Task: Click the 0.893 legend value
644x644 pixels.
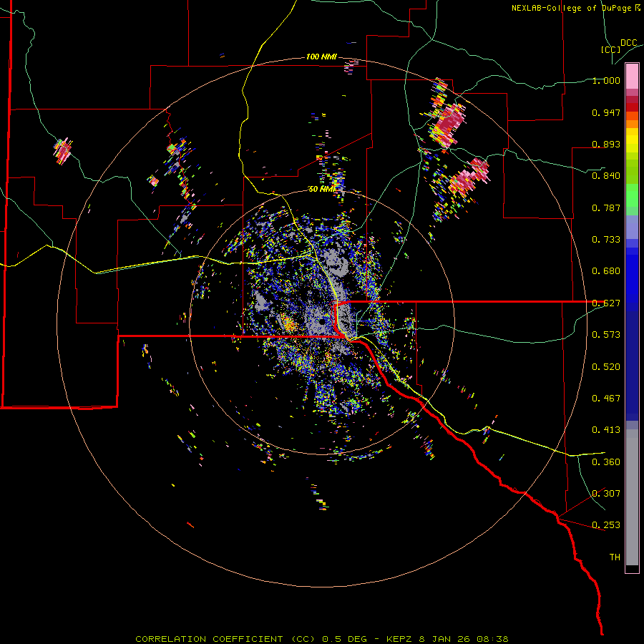Action: [606, 144]
